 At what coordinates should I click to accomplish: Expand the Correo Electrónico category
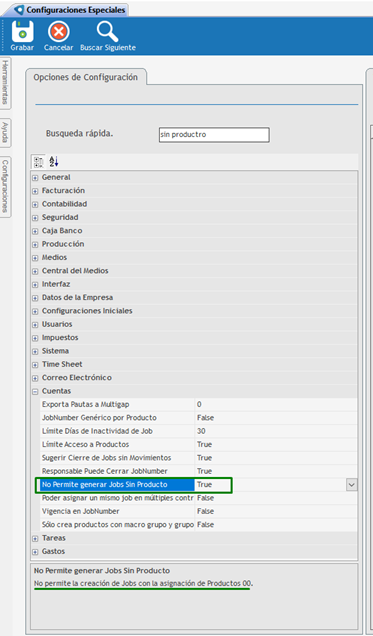point(35,378)
